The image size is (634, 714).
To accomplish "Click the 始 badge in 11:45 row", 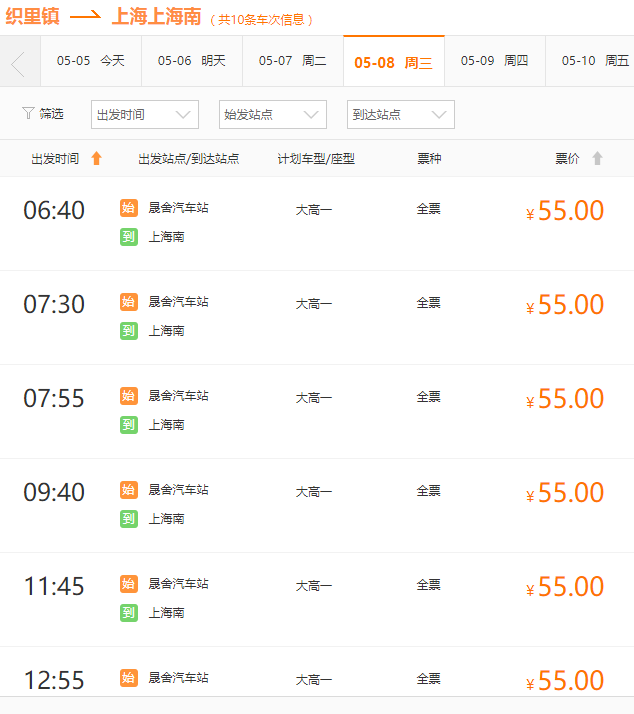I will point(129,584).
